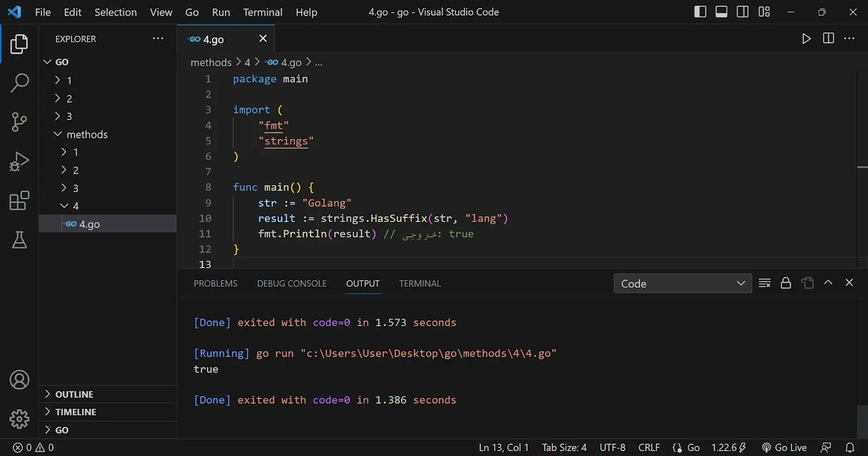The width and height of the screenshot is (868, 456).
Task: Open the Help menu
Action: coord(307,12)
